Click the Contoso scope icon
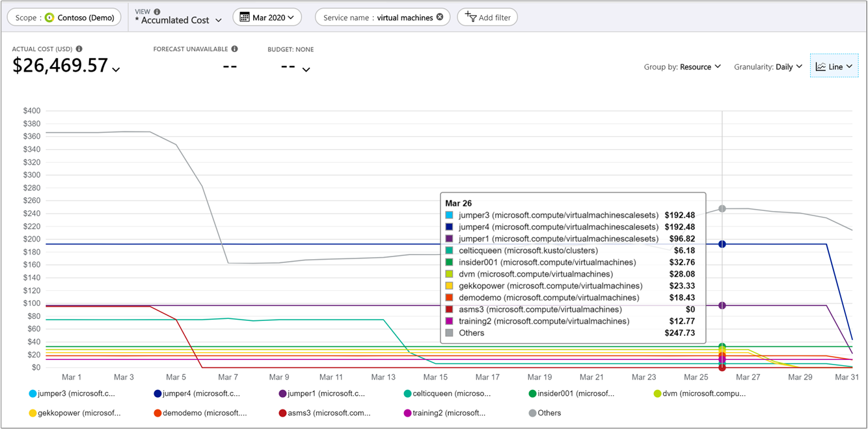The image size is (868, 429). click(49, 18)
